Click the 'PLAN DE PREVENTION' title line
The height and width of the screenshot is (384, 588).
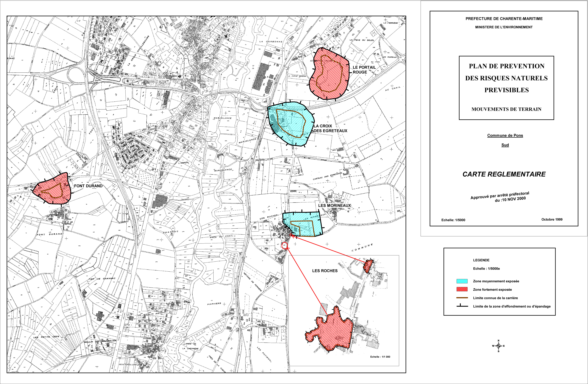tap(506, 66)
